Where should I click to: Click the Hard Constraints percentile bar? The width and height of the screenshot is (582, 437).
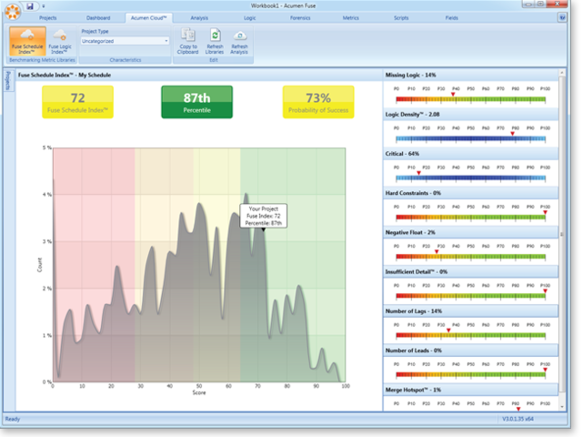[x=471, y=218]
